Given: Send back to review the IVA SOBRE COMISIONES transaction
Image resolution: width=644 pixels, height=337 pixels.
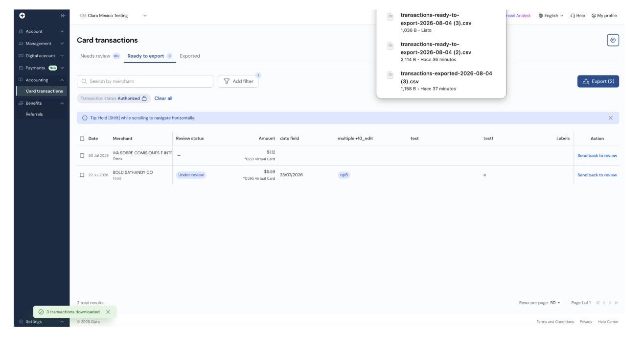Looking at the screenshot, I should [597, 156].
